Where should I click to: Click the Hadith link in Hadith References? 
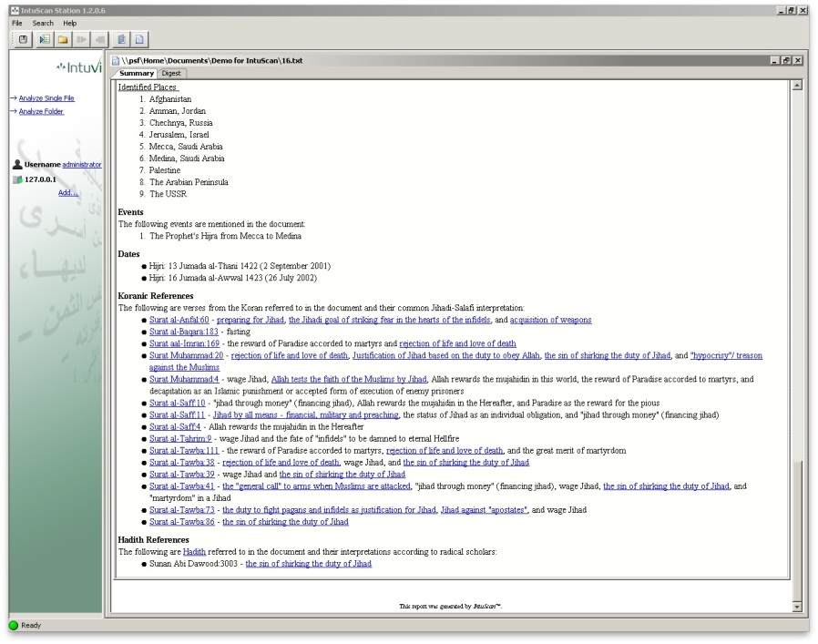pyautogui.click(x=194, y=552)
